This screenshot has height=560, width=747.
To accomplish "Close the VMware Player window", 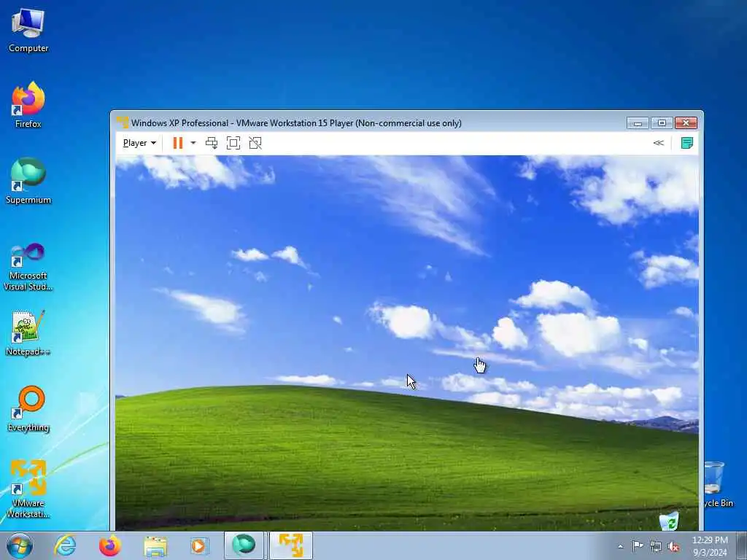I will [686, 122].
